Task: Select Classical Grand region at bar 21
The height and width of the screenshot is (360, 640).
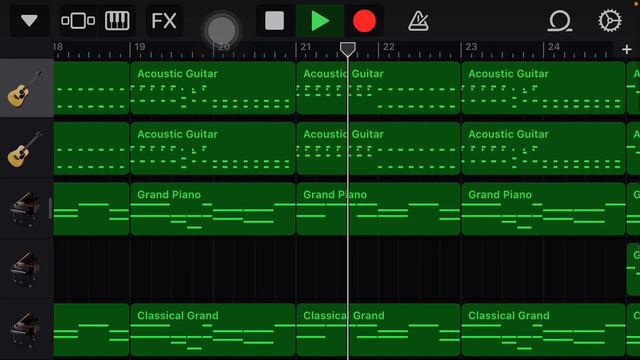Action: 378,329
